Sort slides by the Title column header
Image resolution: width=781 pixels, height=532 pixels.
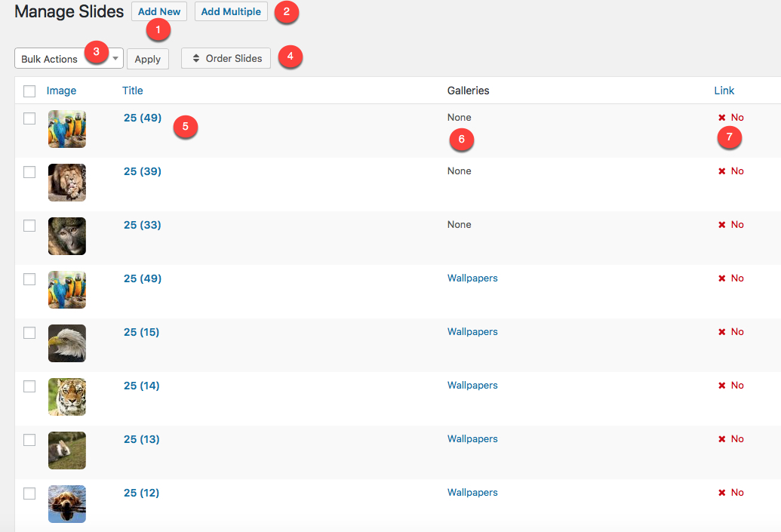tap(132, 91)
